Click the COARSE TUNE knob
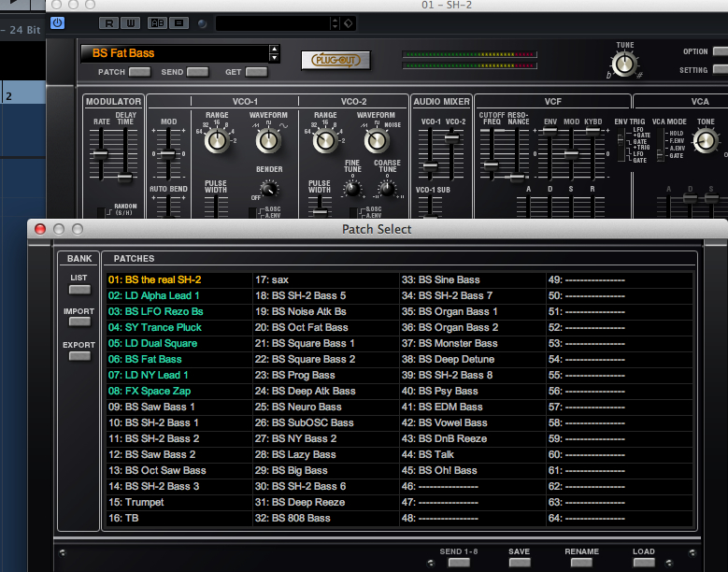 click(387, 189)
